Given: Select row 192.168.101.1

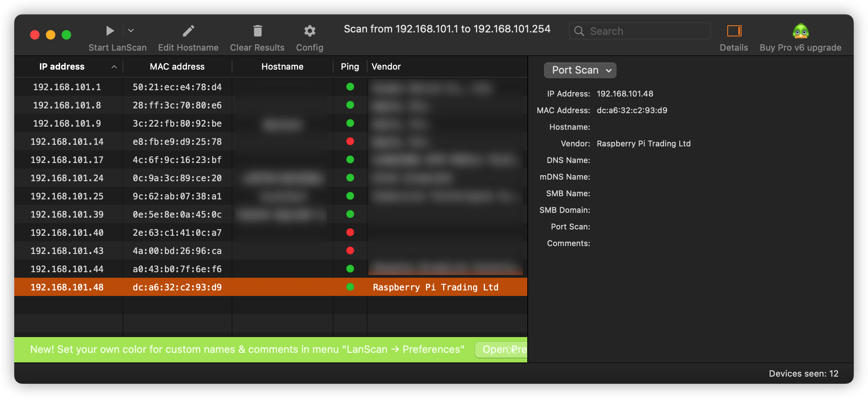Looking at the screenshot, I should click(x=271, y=87).
